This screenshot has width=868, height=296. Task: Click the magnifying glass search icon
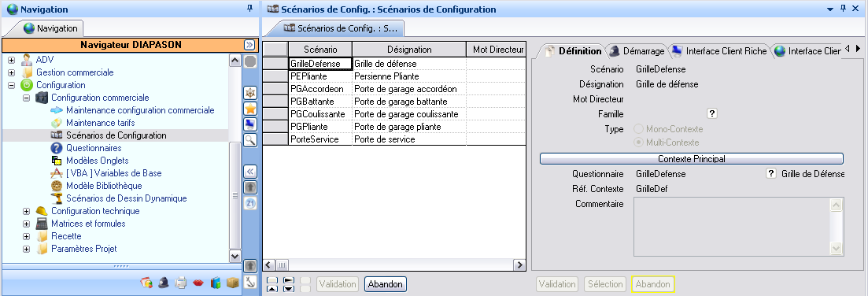250,139
